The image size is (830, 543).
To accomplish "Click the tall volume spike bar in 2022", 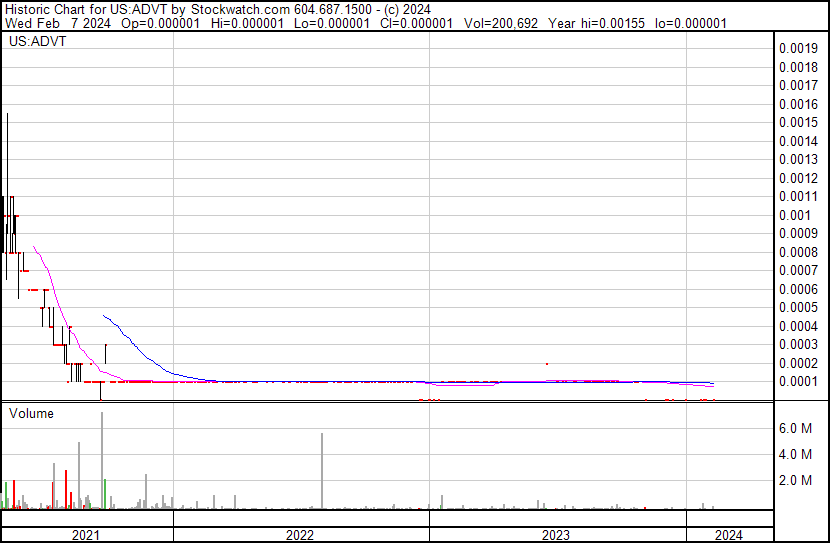I will click(322, 470).
